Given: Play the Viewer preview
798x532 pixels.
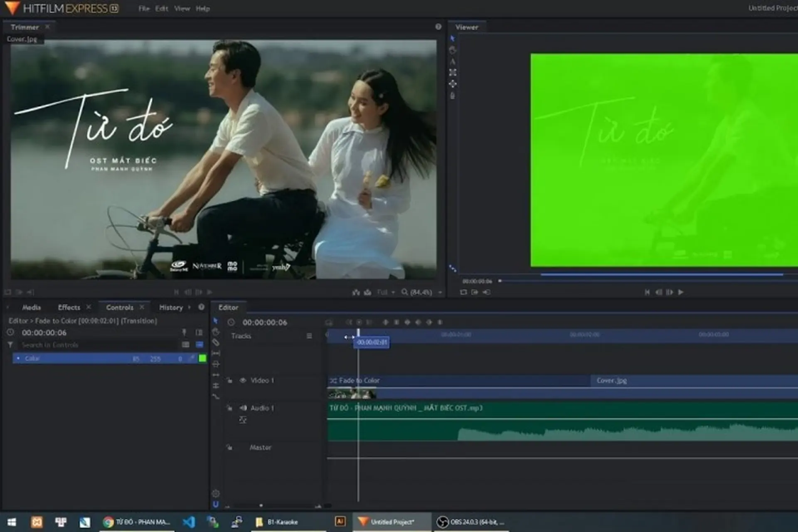Looking at the screenshot, I should [x=681, y=292].
